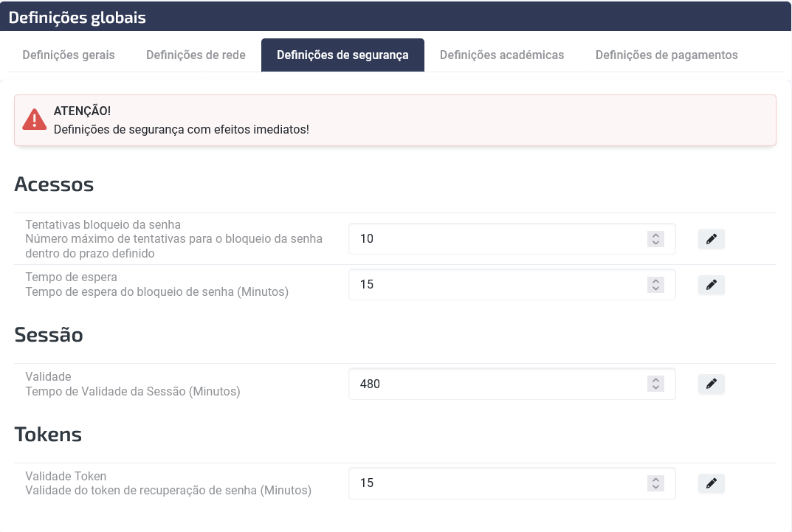Click stepper arrows of session Validade field

pyautogui.click(x=655, y=384)
